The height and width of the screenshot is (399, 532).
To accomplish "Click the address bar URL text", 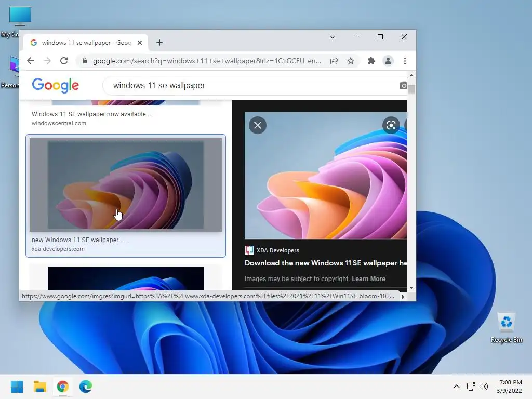I will (x=207, y=61).
